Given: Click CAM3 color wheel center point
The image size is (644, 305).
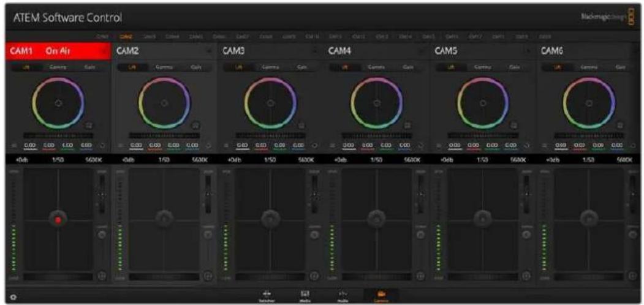Looking at the screenshot, I should pos(271,103).
